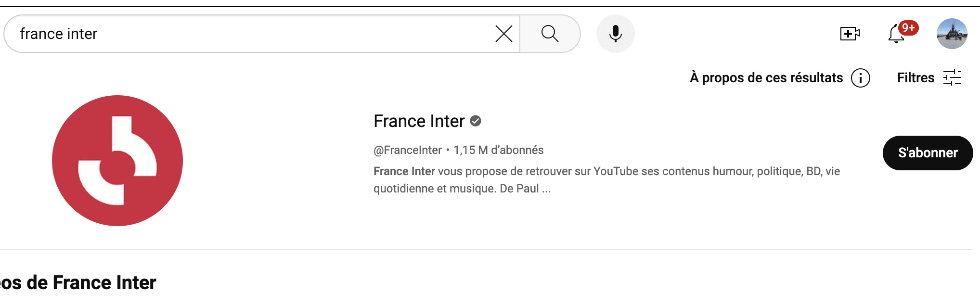Click the verified checkmark badge next to France Inter
The width and height of the screenshot is (980, 306).
click(x=476, y=121)
